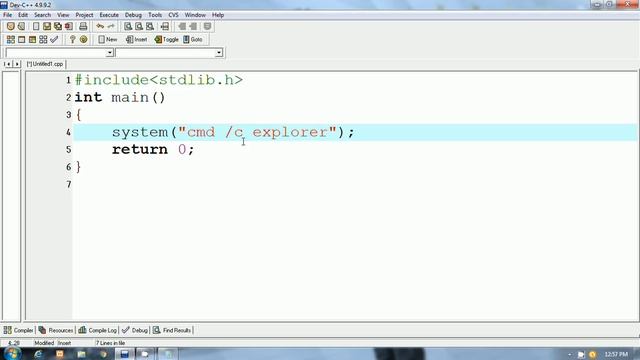Open Internet Explorer from the taskbar
Viewport: 640px width, 360px height.
coord(38,354)
